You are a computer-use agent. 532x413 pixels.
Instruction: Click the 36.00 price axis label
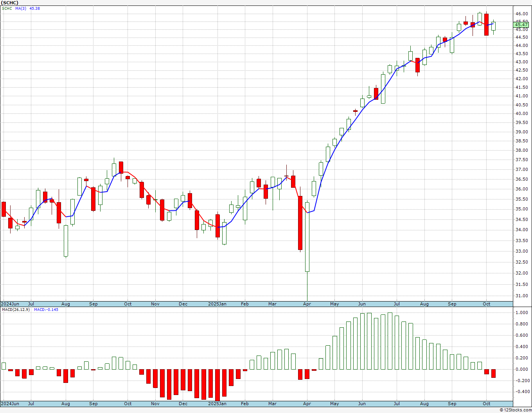[521, 189]
